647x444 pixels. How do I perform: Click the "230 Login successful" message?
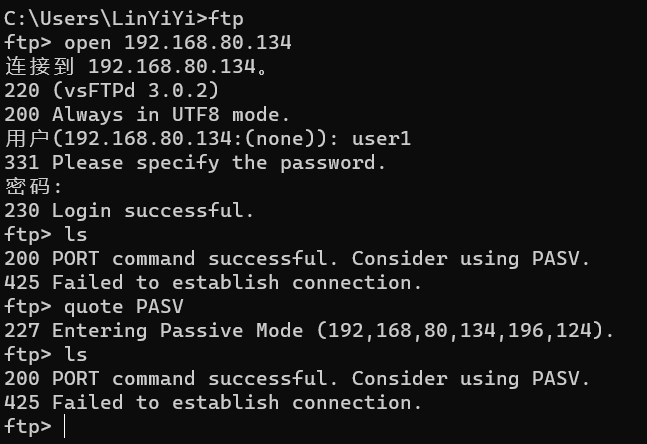tap(130, 211)
